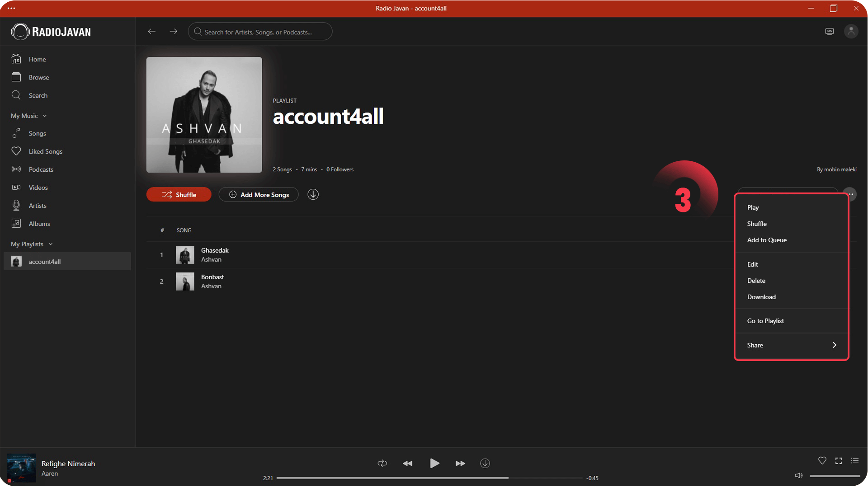This screenshot has width=868, height=488.
Task: Open the three-dot playlist options button
Action: pyautogui.click(x=850, y=194)
